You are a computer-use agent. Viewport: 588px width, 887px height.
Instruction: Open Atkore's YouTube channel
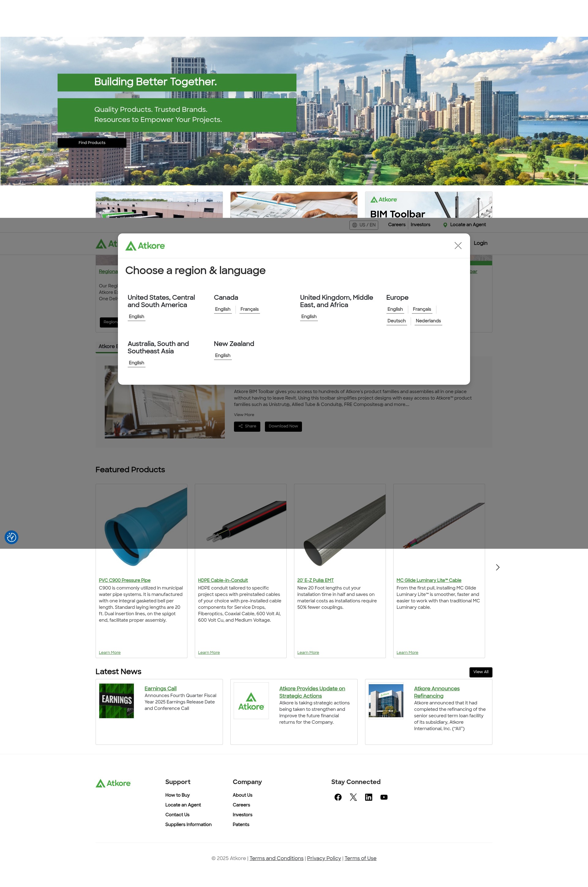pos(384,797)
